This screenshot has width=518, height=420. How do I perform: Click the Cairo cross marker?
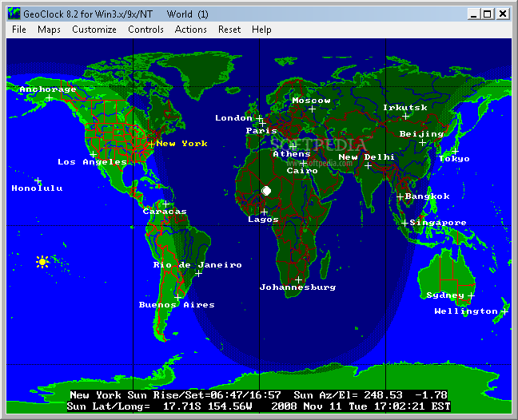point(303,163)
